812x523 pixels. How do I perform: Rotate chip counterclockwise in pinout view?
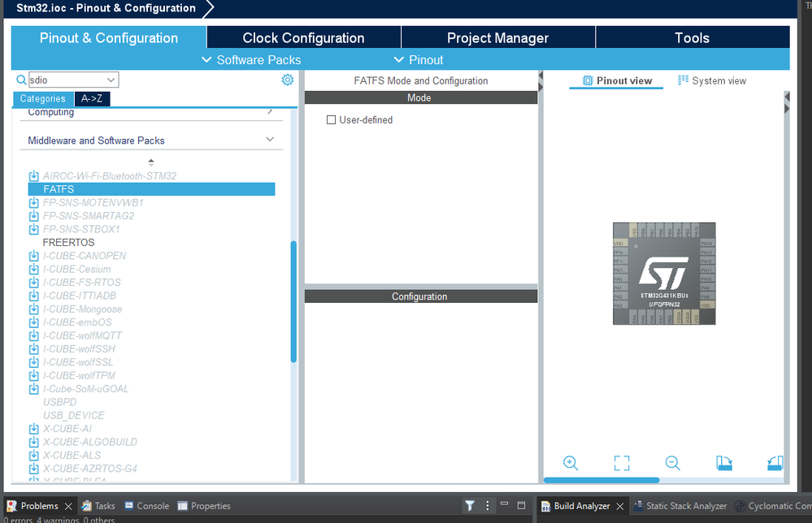[x=775, y=463]
